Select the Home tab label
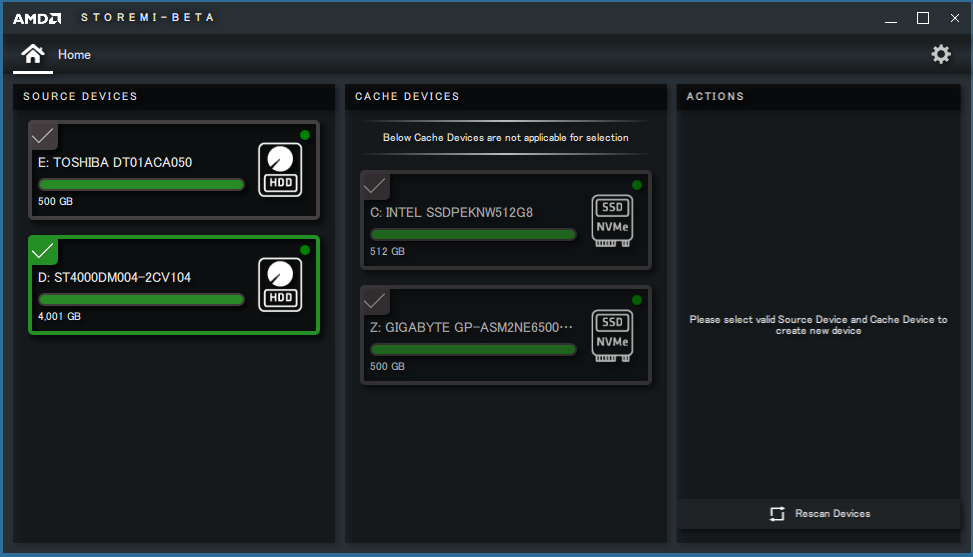The height and width of the screenshot is (557, 973). point(74,55)
